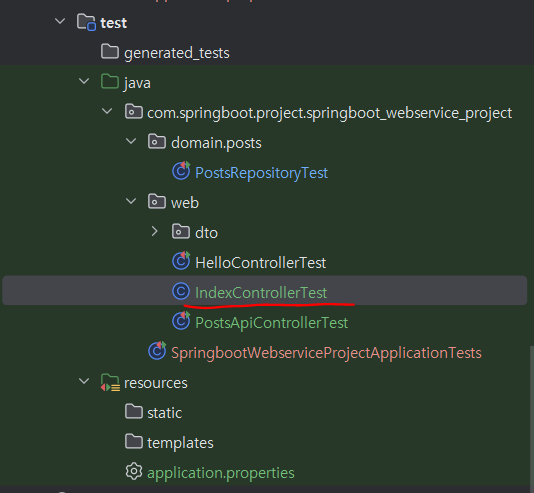The image size is (534, 493).
Task: Click the IndexControllerTest class icon
Action: tap(181, 291)
